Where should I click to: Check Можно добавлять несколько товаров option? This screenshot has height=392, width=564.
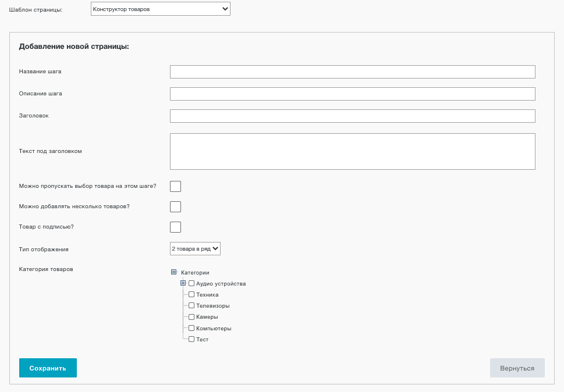[176, 206]
